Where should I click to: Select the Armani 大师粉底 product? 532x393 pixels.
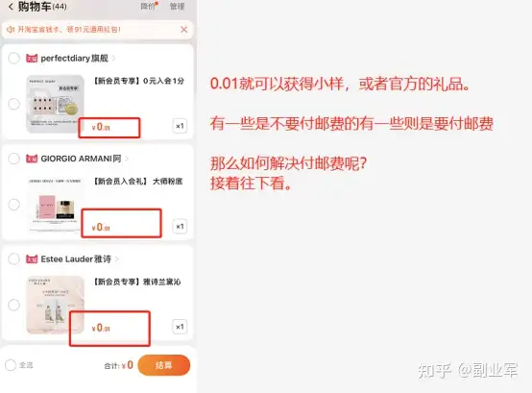tap(13, 205)
